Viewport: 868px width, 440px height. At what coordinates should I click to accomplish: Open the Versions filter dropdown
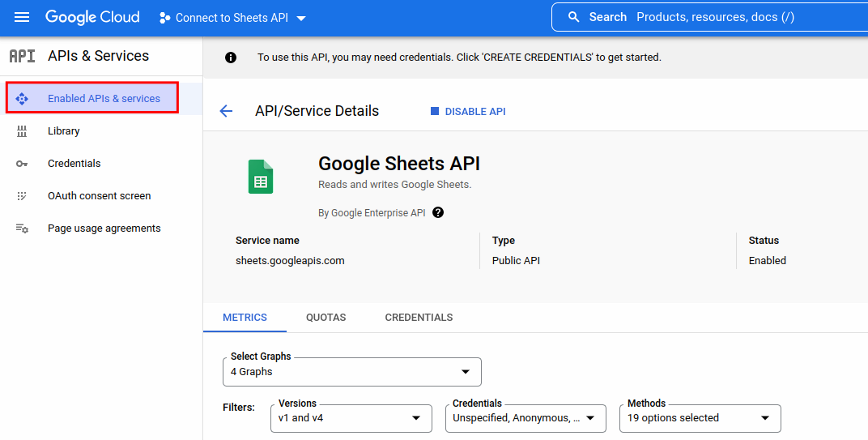point(351,418)
